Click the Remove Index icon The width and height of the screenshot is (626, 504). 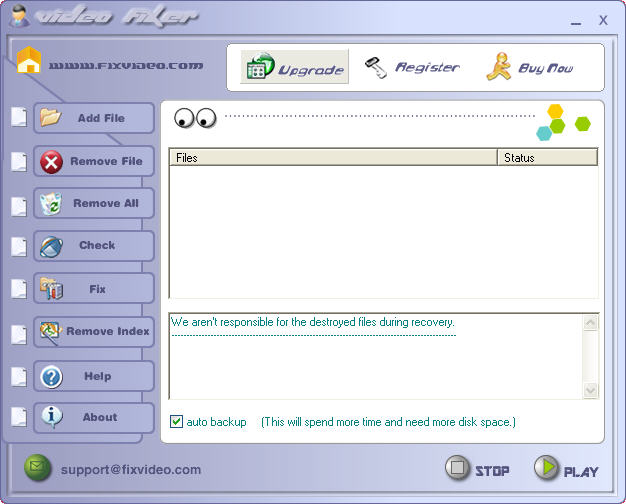click(x=51, y=331)
